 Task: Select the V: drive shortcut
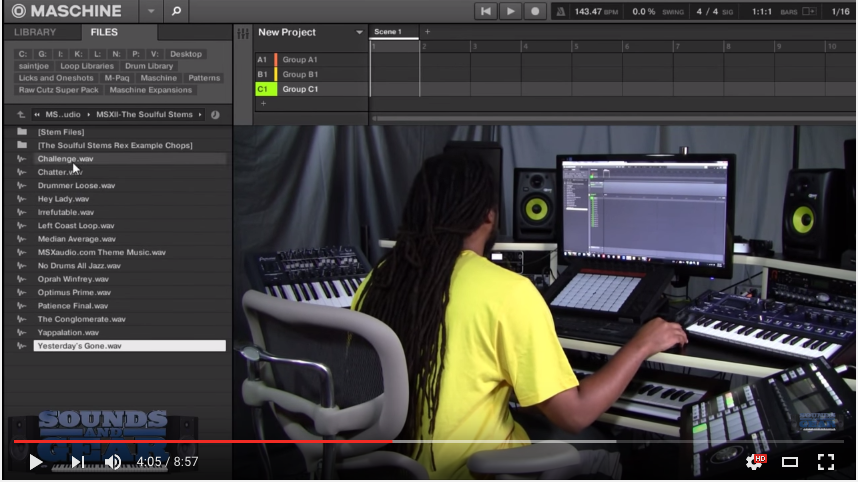154,54
